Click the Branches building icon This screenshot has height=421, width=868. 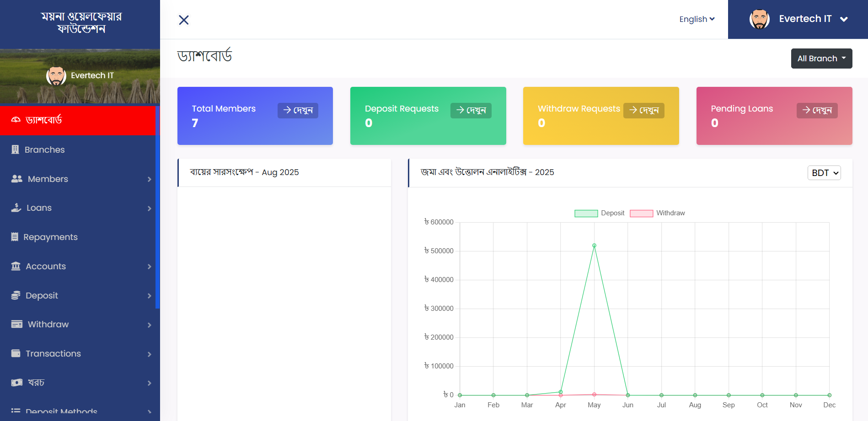point(15,149)
